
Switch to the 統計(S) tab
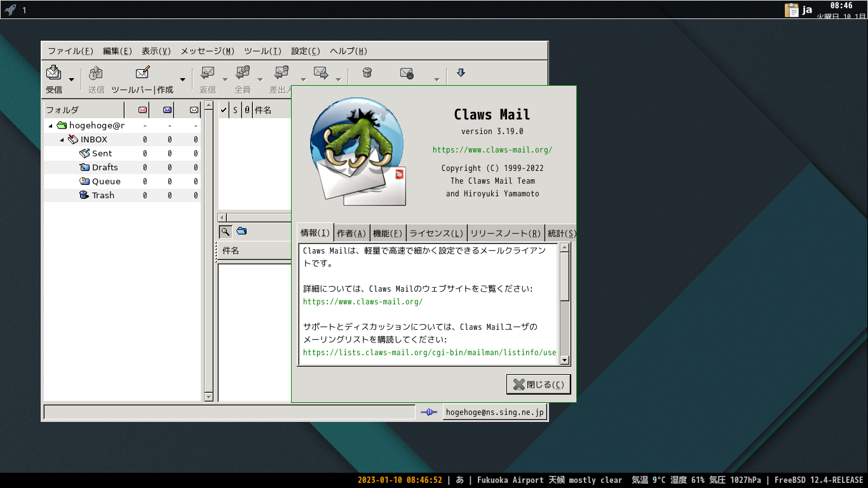(561, 234)
